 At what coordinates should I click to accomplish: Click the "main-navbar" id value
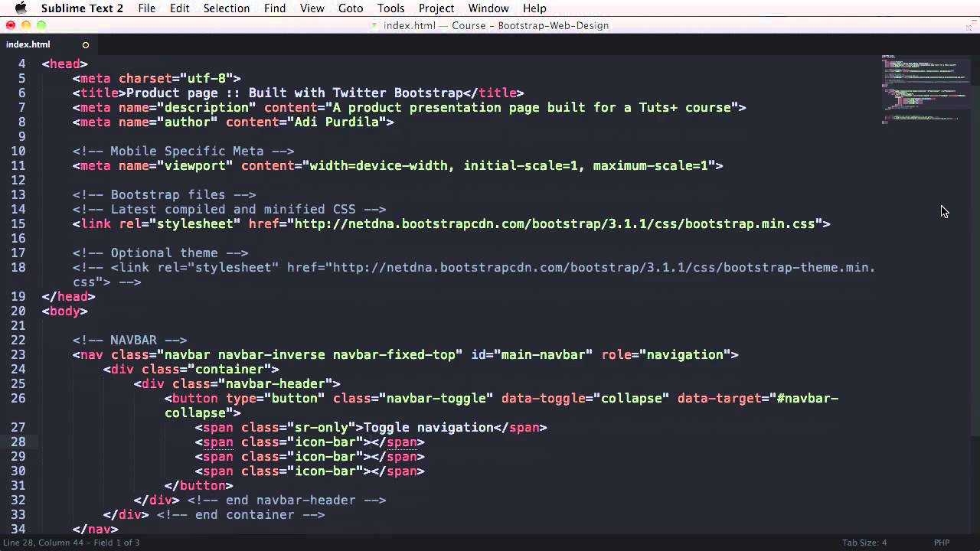point(544,355)
